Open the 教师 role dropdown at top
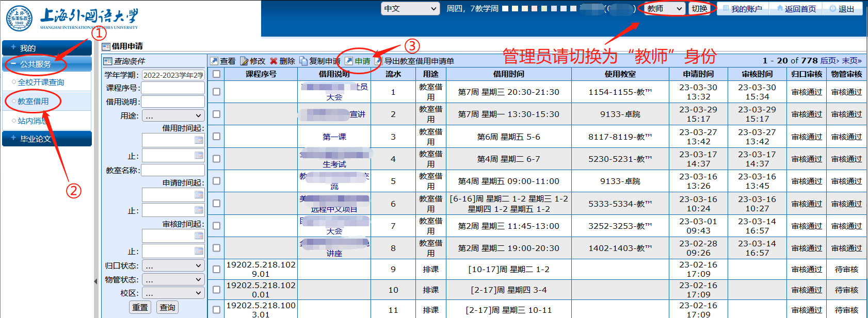868x318 pixels. pos(665,9)
